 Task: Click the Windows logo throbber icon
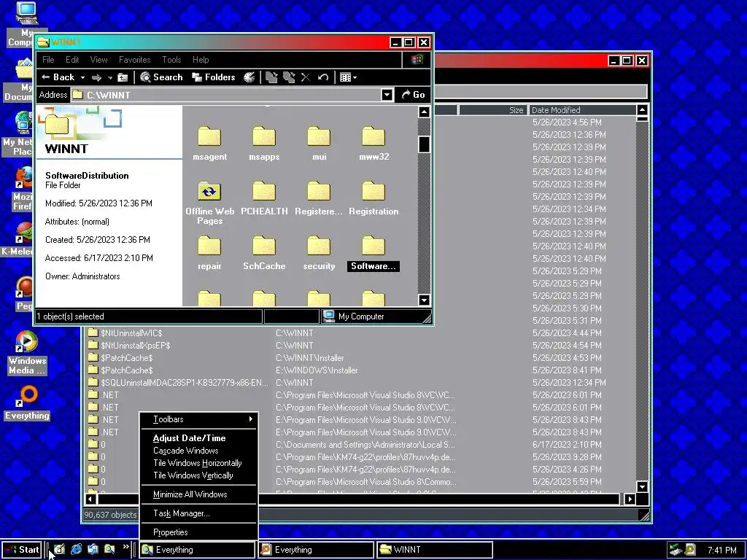pos(417,60)
